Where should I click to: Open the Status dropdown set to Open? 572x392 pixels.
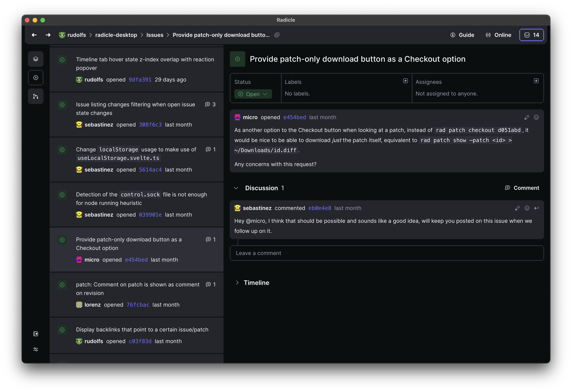pyautogui.click(x=253, y=94)
